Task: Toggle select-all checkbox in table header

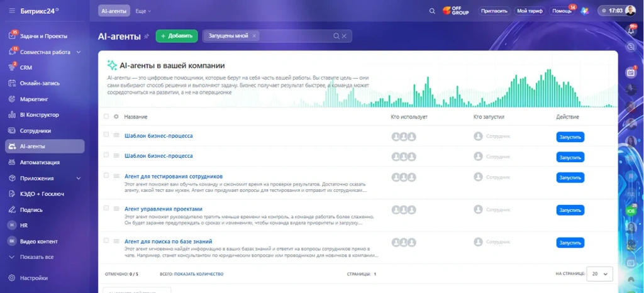Action: [x=106, y=116]
